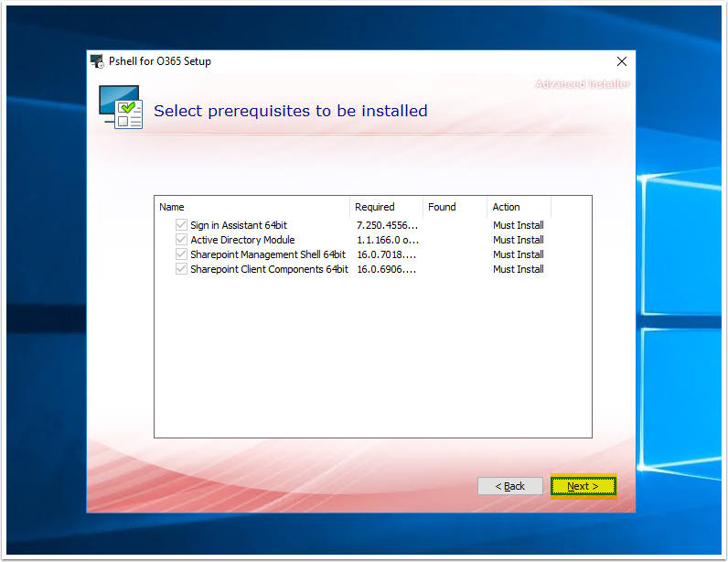728x562 pixels.
Task: Click Must Install for Active Directory Module
Action: (519, 240)
